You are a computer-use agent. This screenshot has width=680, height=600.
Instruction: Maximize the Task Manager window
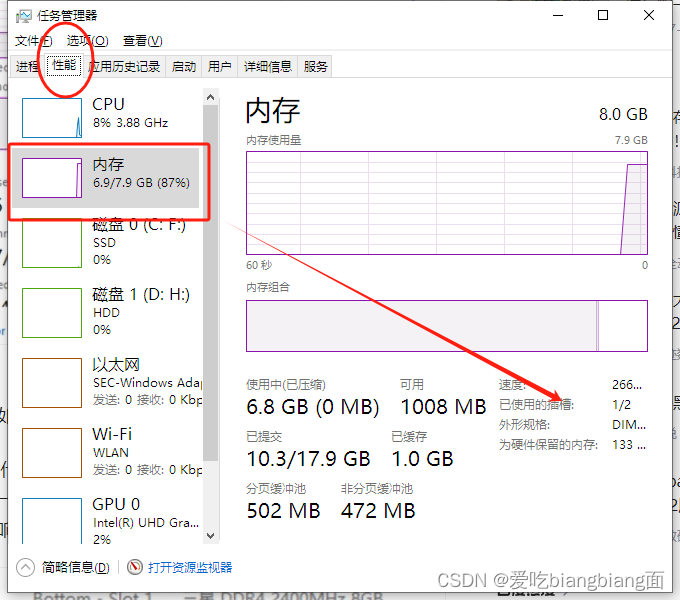[603, 16]
